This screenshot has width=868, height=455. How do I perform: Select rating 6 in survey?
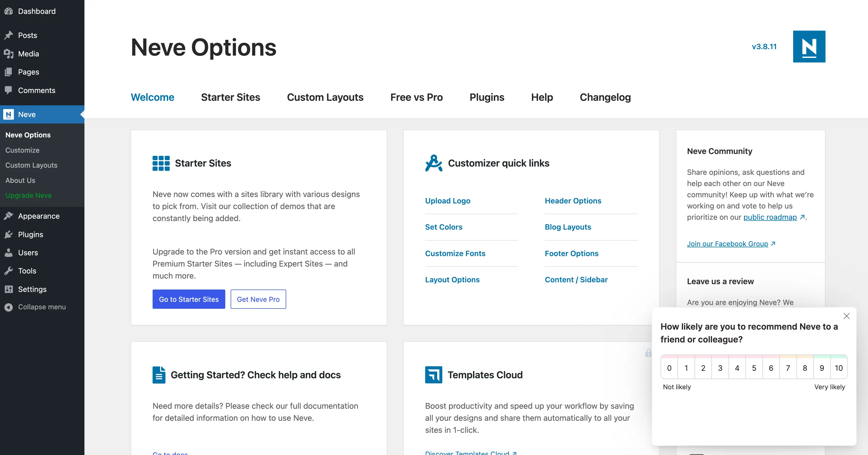(x=771, y=368)
